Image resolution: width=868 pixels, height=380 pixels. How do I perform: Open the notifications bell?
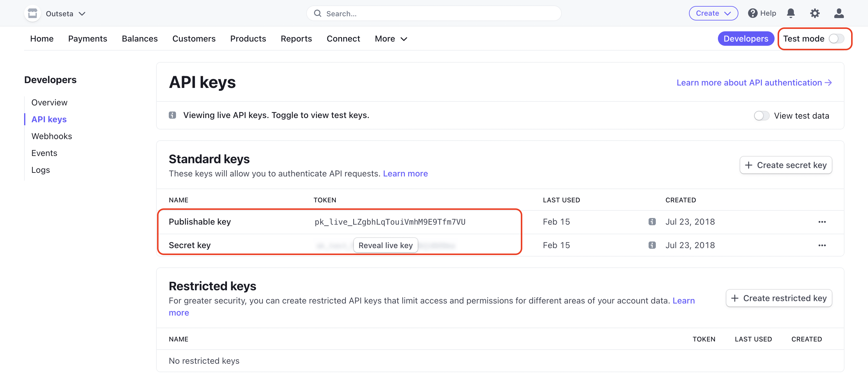click(x=791, y=13)
